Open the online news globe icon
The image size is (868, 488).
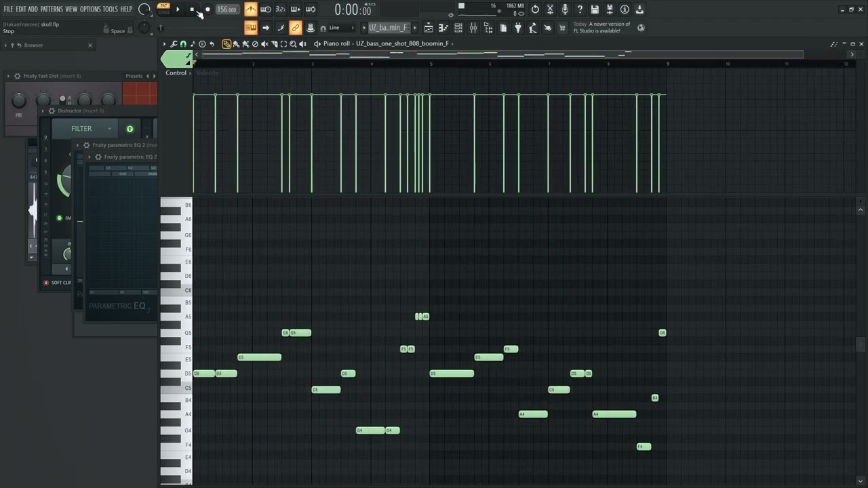(x=641, y=28)
